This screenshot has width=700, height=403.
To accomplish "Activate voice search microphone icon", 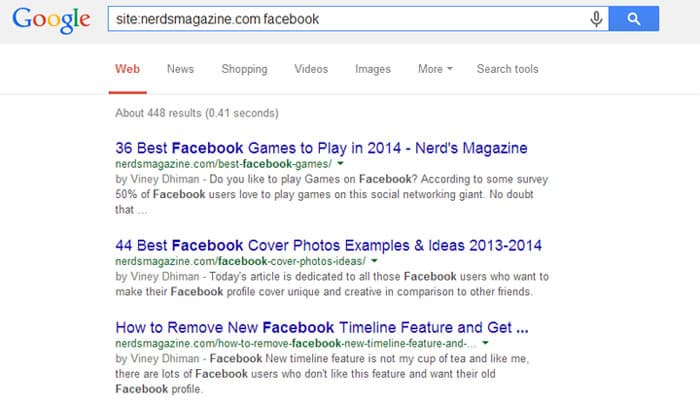I will (x=596, y=19).
